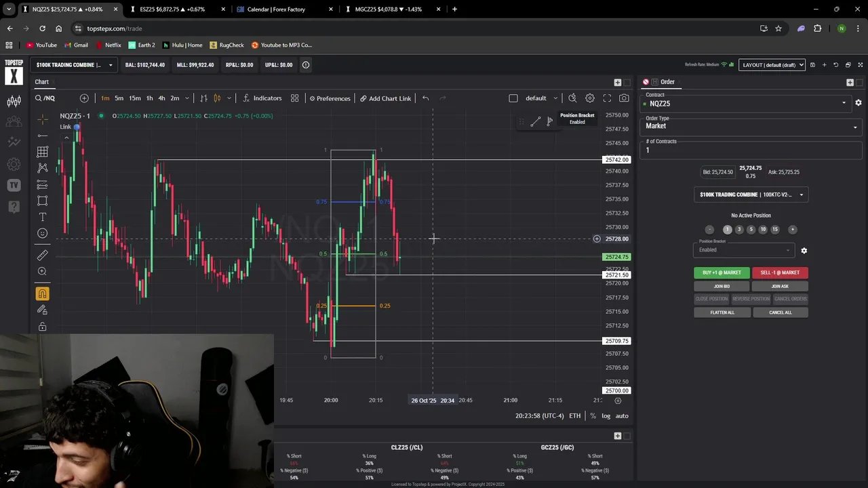Open the default template dropdown
The height and width of the screenshot is (488, 868).
click(x=541, y=98)
